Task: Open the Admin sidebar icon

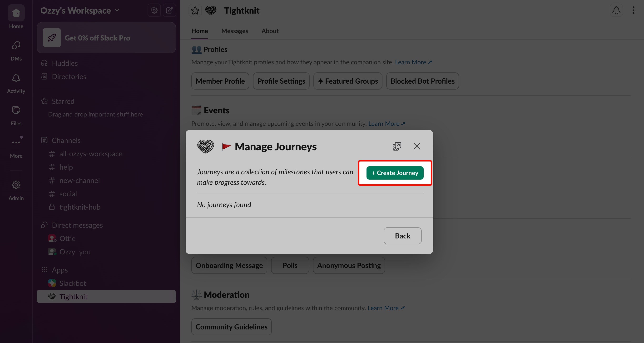Action: 16,185
